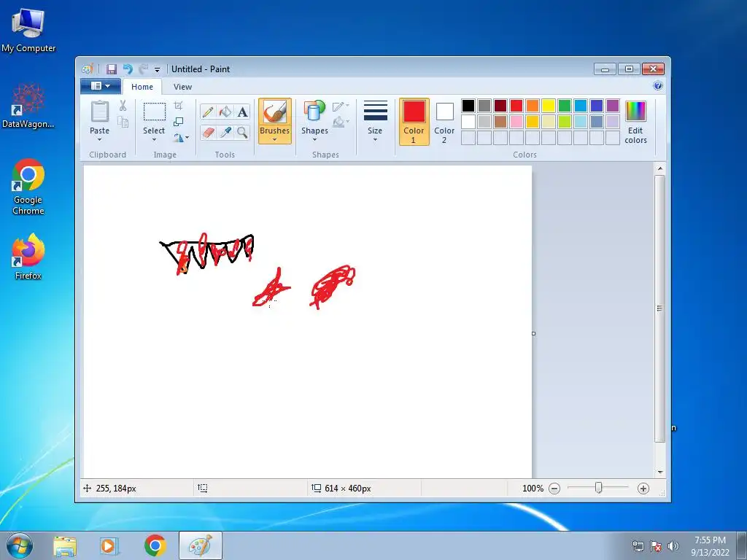Image resolution: width=747 pixels, height=560 pixels.
Task: Click zoom out minus button
Action: 554,488
